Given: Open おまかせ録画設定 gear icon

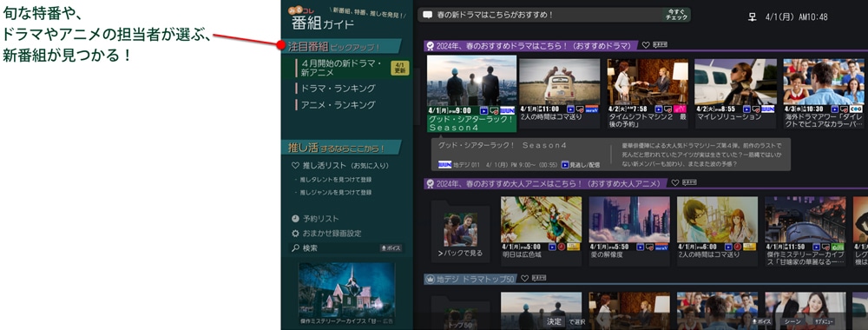Looking at the screenshot, I should tap(296, 234).
